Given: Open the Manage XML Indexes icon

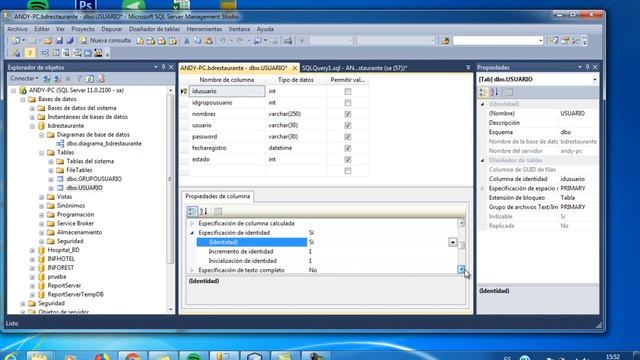Looking at the screenshot, I should tap(77, 53).
